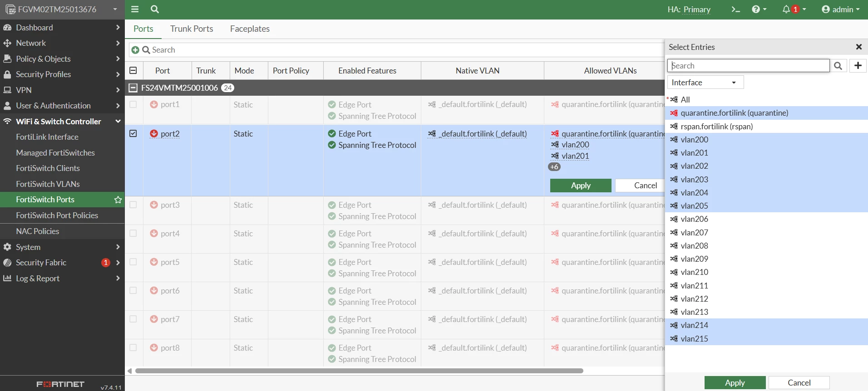Open the Interface type dropdown

tap(705, 83)
